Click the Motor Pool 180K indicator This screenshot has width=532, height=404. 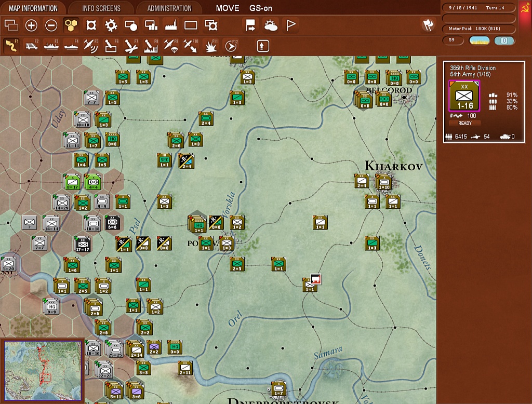point(478,29)
